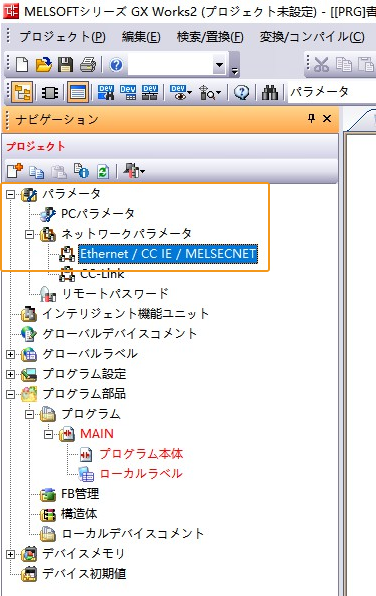Click the first Dev device icon
This screenshot has width=376, height=596.
[x=106, y=92]
